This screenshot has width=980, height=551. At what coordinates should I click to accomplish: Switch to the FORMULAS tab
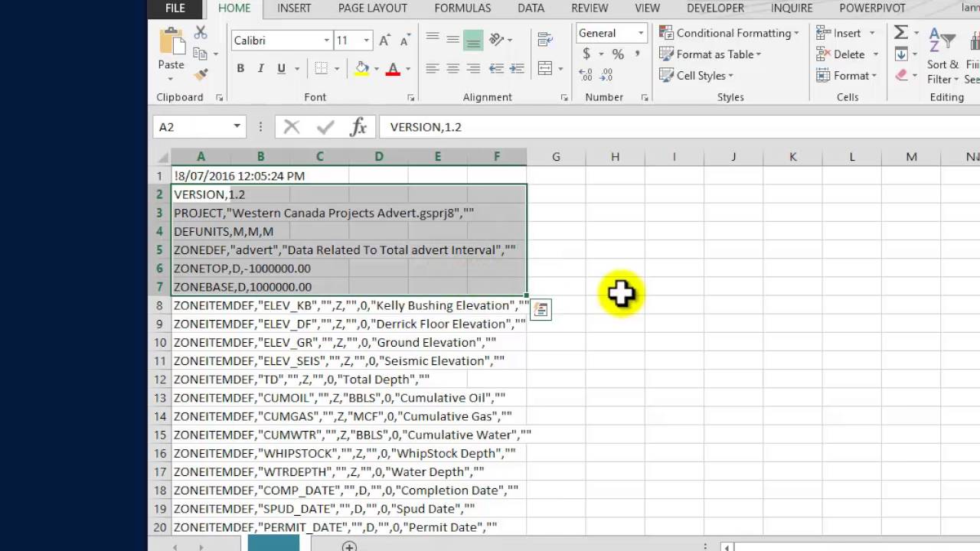click(x=462, y=8)
